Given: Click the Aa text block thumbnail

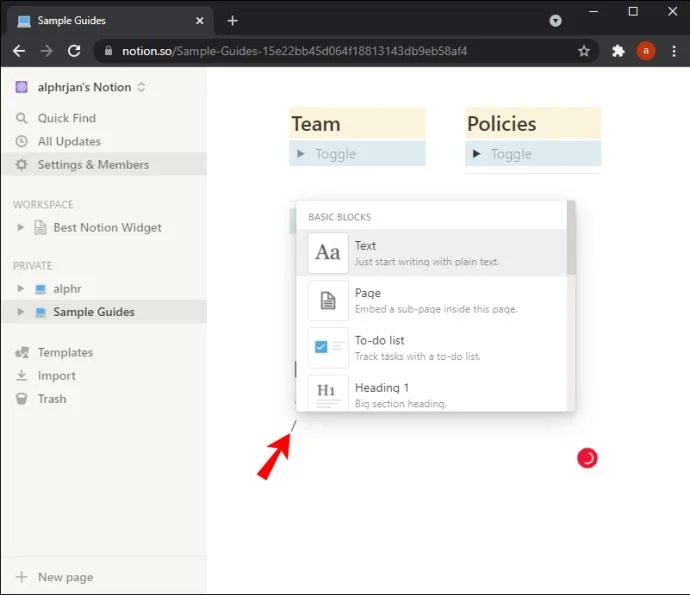Looking at the screenshot, I should tap(328, 253).
